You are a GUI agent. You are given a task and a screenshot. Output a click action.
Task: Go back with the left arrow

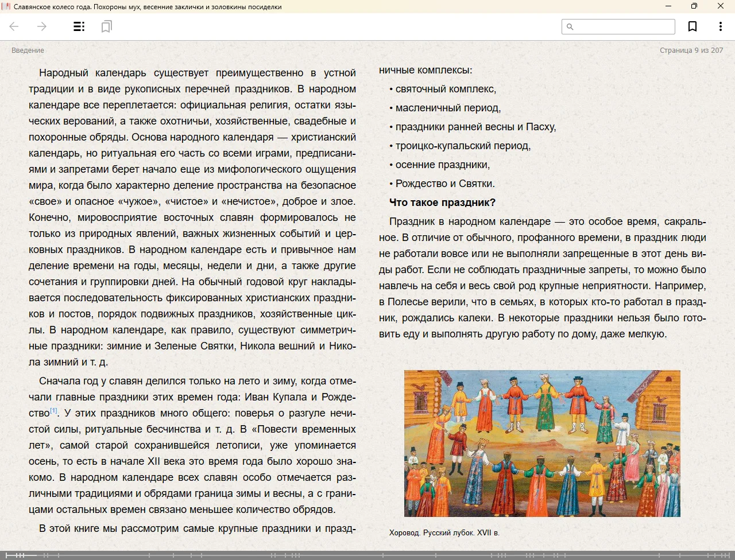tap(14, 26)
